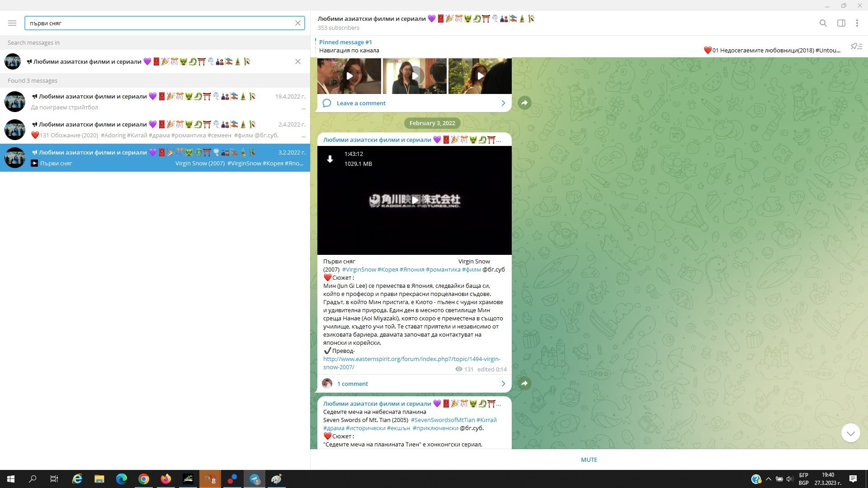
Task: Download the Virgin Snow video file
Action: [x=330, y=159]
